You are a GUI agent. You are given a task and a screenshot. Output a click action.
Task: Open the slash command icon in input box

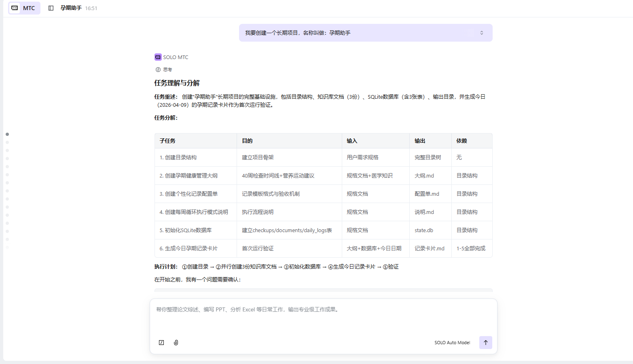[161, 343]
